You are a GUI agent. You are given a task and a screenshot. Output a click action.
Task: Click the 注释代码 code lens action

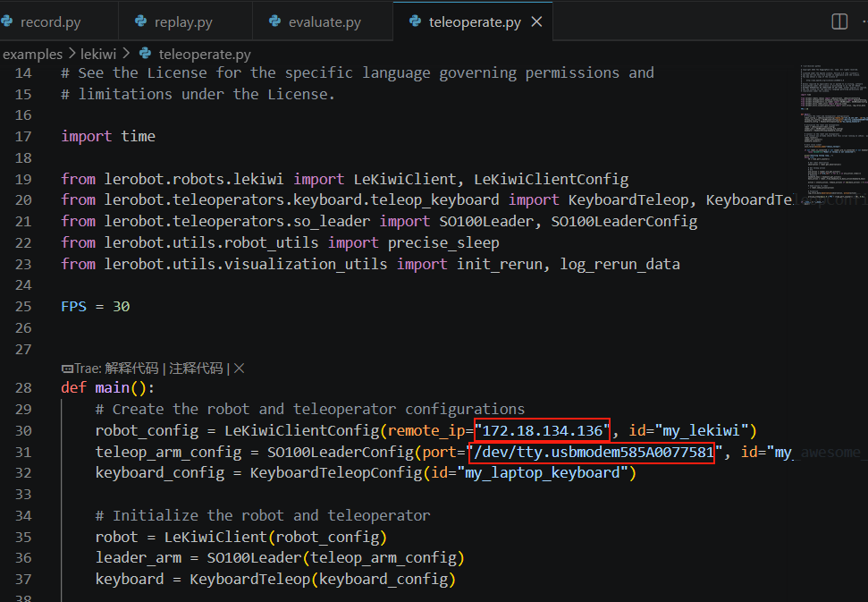[x=196, y=369]
